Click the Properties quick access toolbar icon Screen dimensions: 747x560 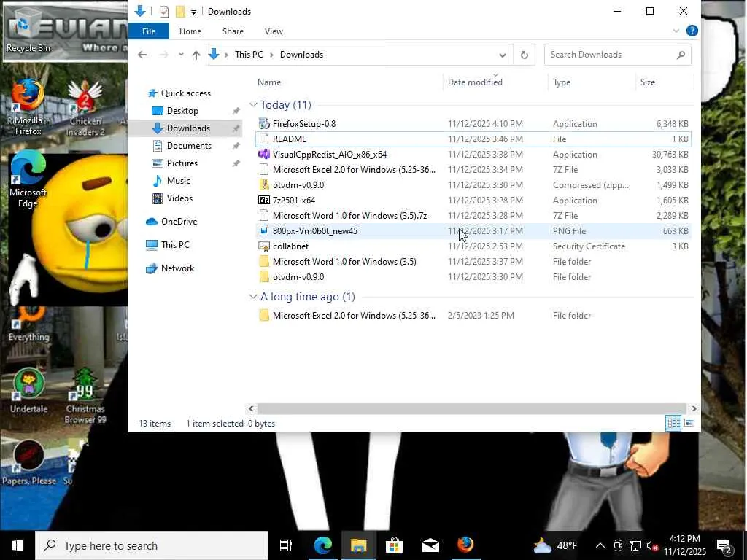pos(164,12)
